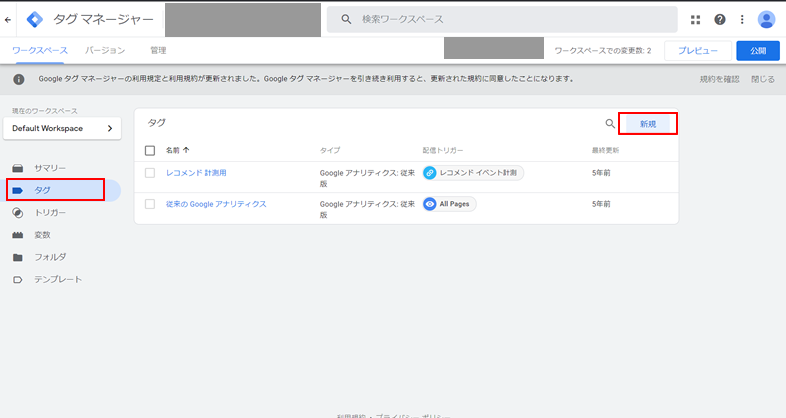The height and width of the screenshot is (418, 786).
Task: Click the フォルダ folder icon
Action: click(18, 257)
